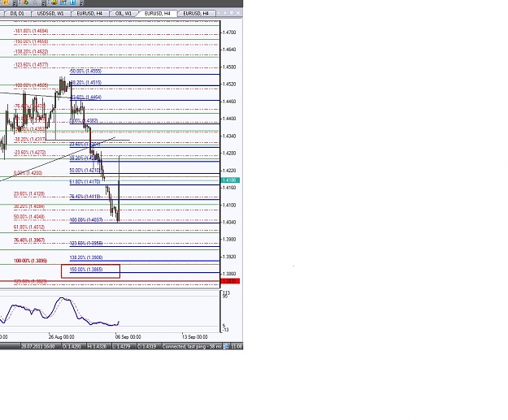Select the red 61.80% (1.4012) Fibonacci label
This screenshot has height=420, width=508.
pos(29,227)
